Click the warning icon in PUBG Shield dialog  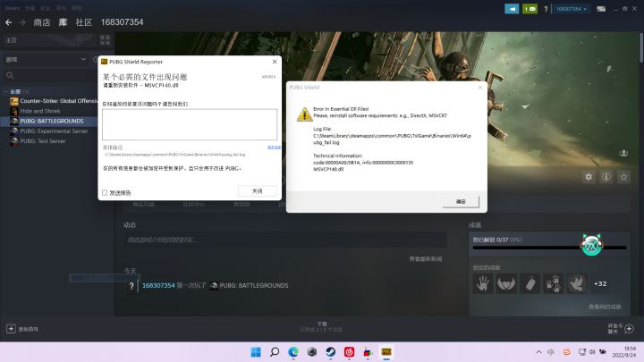304,114
